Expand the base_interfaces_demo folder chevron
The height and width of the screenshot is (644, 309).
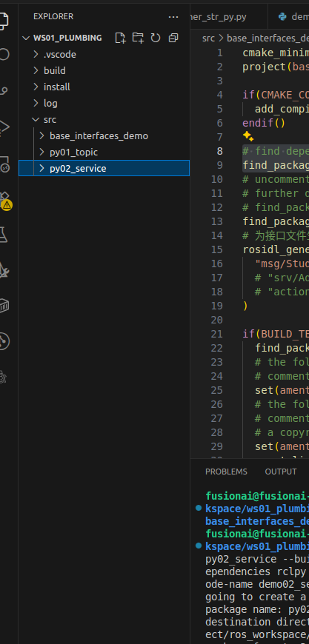41,135
